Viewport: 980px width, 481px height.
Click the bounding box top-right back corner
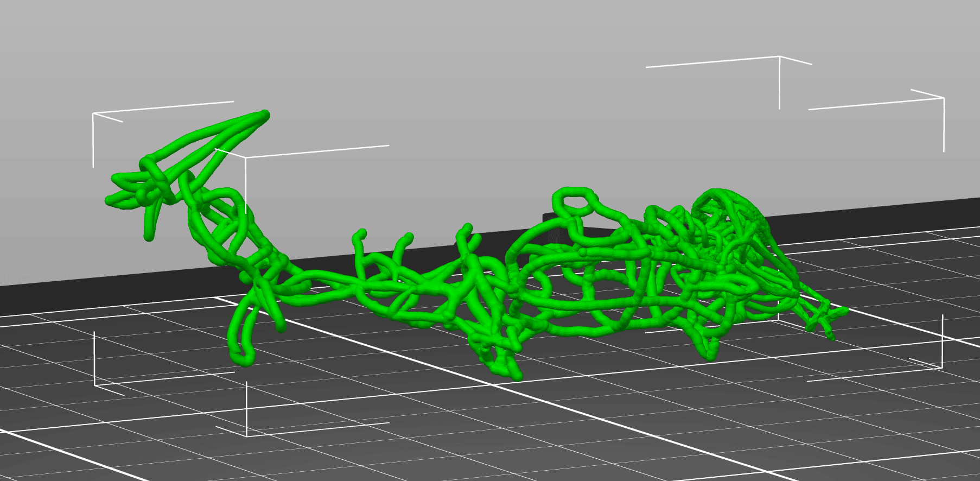[x=779, y=57]
